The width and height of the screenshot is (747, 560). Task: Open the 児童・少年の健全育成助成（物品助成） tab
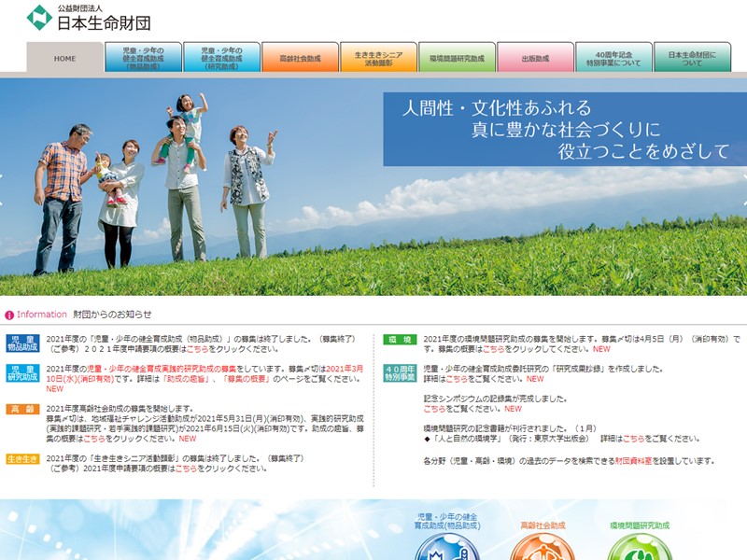click(143, 58)
